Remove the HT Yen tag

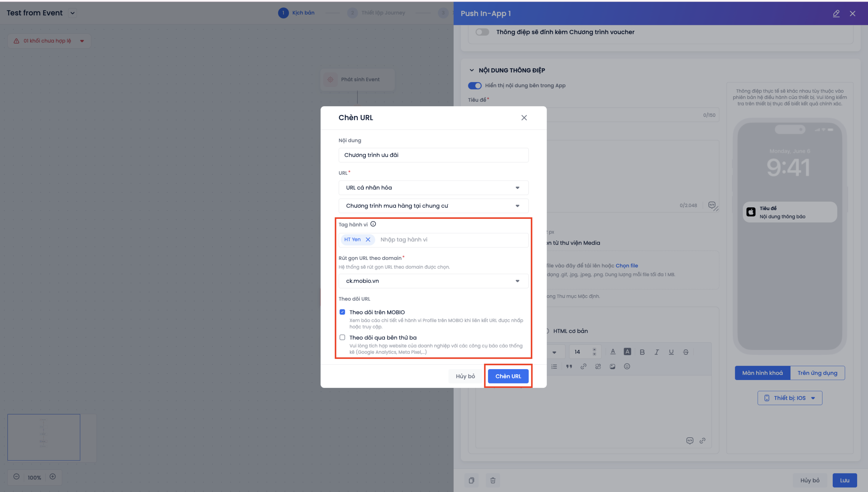(x=368, y=240)
